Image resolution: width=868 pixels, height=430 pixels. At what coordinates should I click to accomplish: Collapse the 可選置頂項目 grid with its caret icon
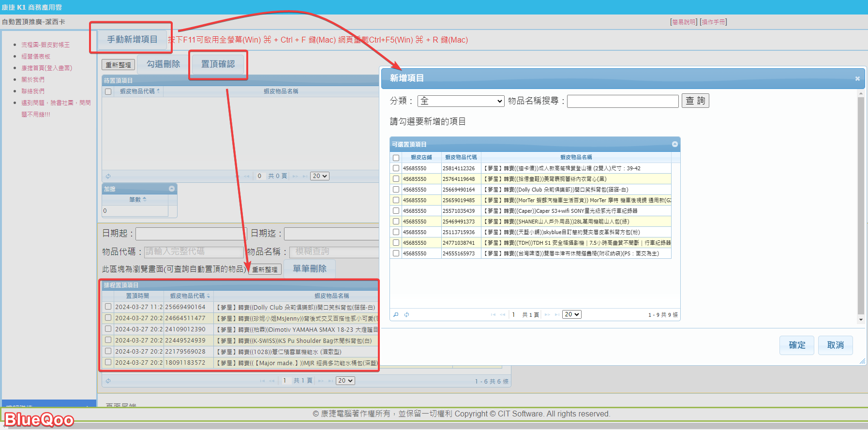[674, 144]
